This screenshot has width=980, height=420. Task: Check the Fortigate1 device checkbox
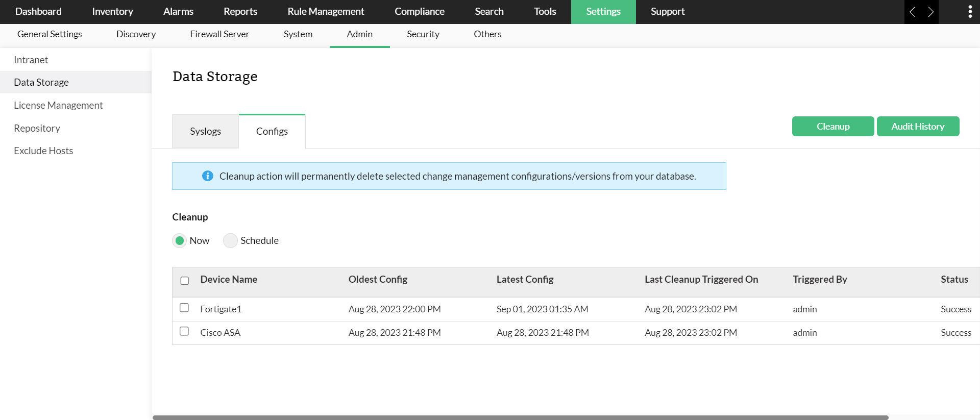click(x=184, y=308)
